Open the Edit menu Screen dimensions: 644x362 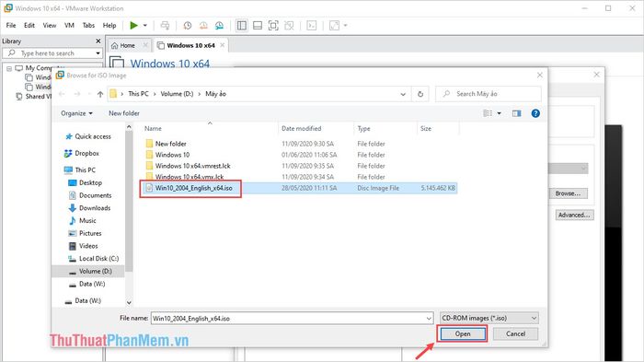[x=29, y=26]
